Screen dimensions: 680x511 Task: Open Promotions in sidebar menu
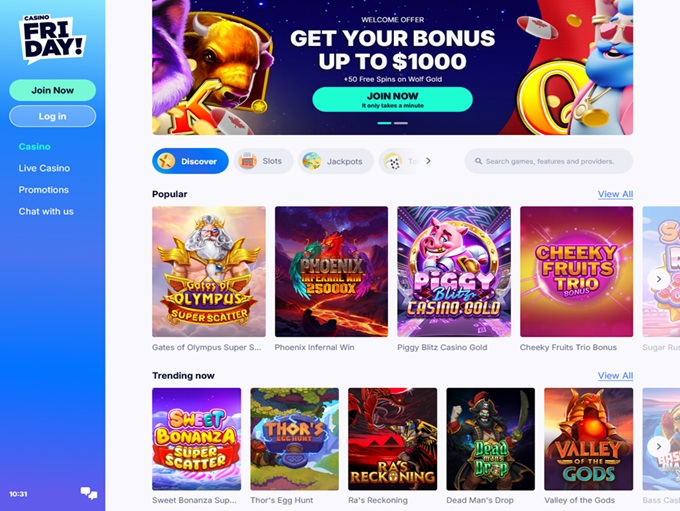click(43, 190)
